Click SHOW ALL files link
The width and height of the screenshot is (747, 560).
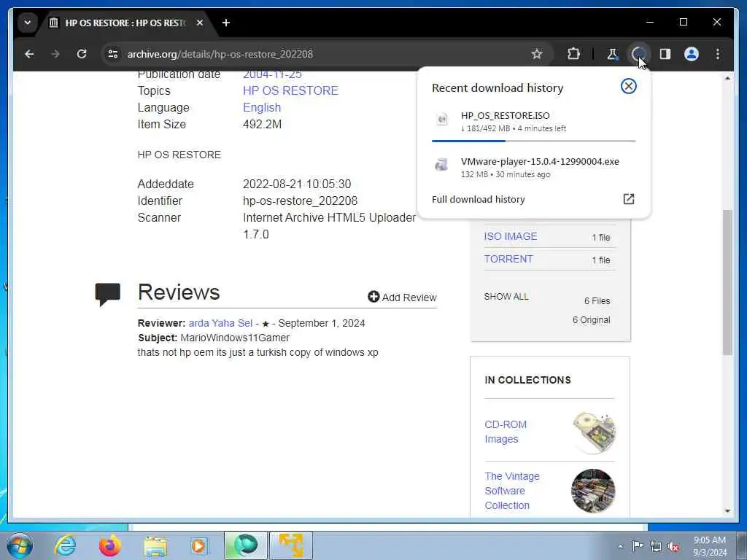point(506,296)
